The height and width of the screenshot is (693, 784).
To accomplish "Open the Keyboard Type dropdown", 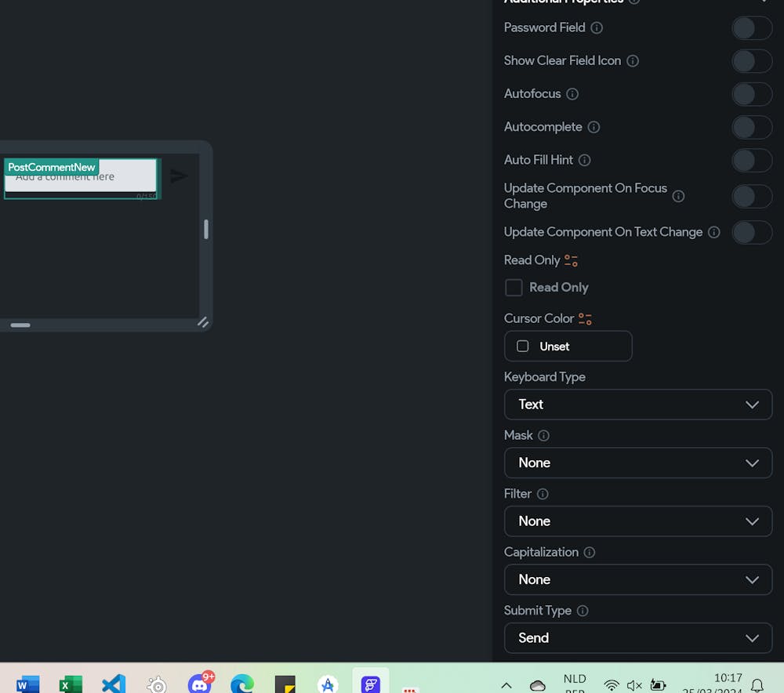I will (638, 404).
